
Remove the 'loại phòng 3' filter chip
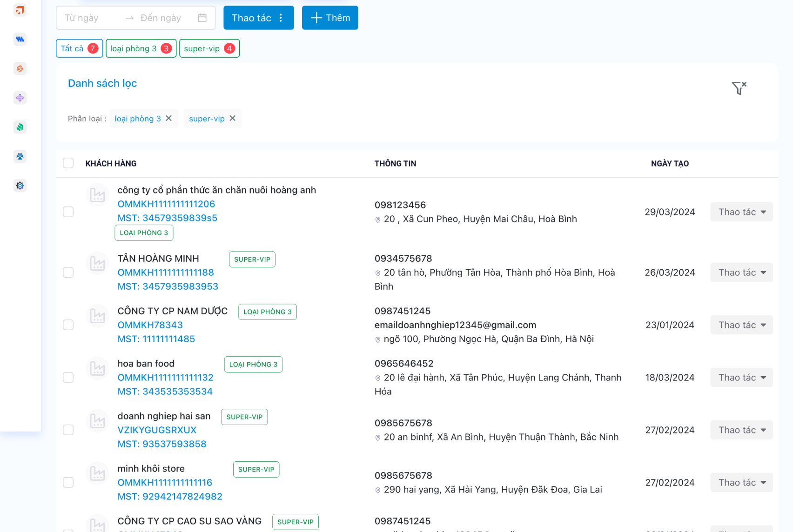point(169,119)
